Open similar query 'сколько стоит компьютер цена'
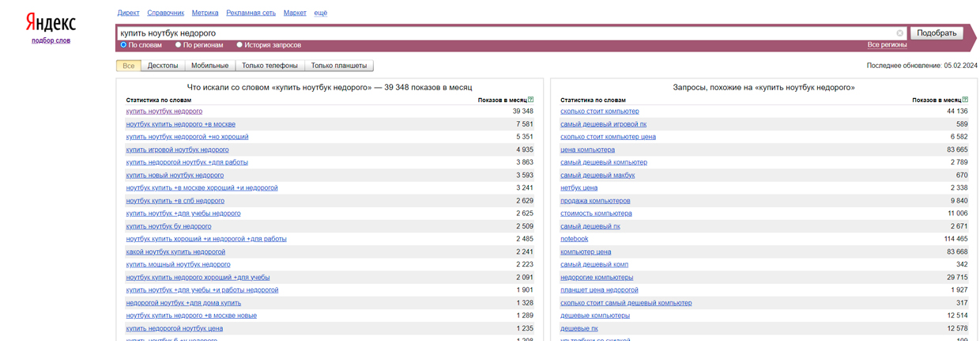Screen dimensions: 980x341 pyautogui.click(x=608, y=137)
